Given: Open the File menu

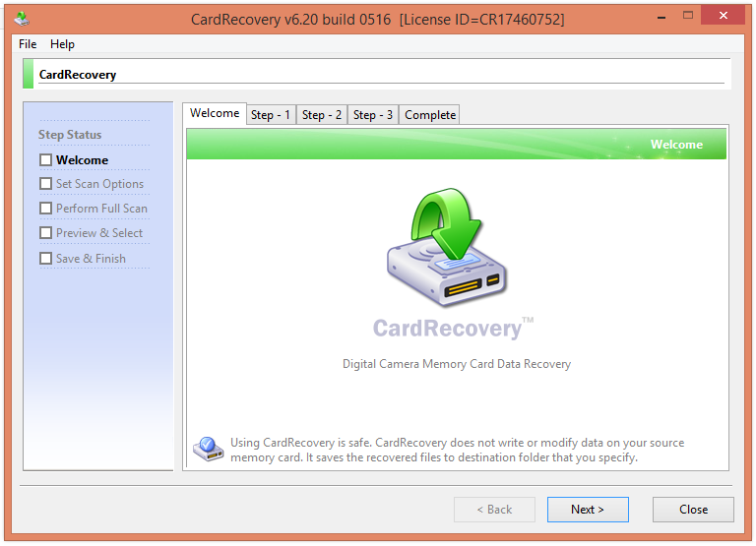Looking at the screenshot, I should pyautogui.click(x=28, y=44).
